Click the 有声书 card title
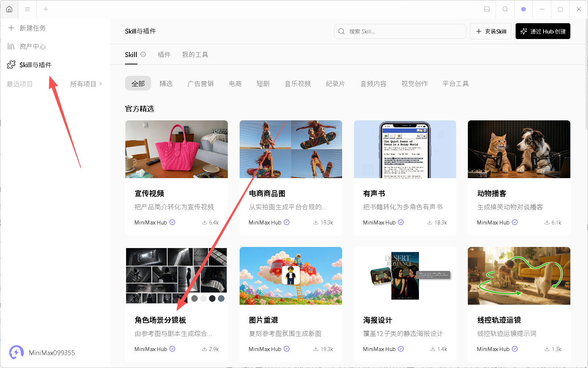The height and width of the screenshot is (368, 588). point(374,194)
